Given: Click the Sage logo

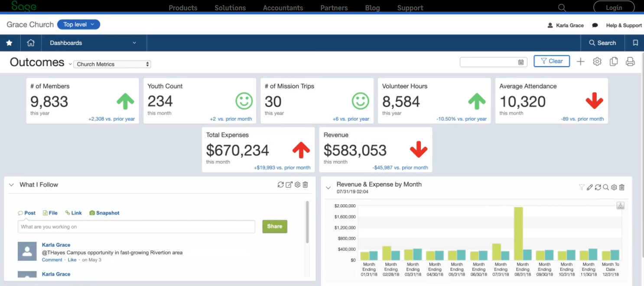Looking at the screenshot, I should 24,6.
